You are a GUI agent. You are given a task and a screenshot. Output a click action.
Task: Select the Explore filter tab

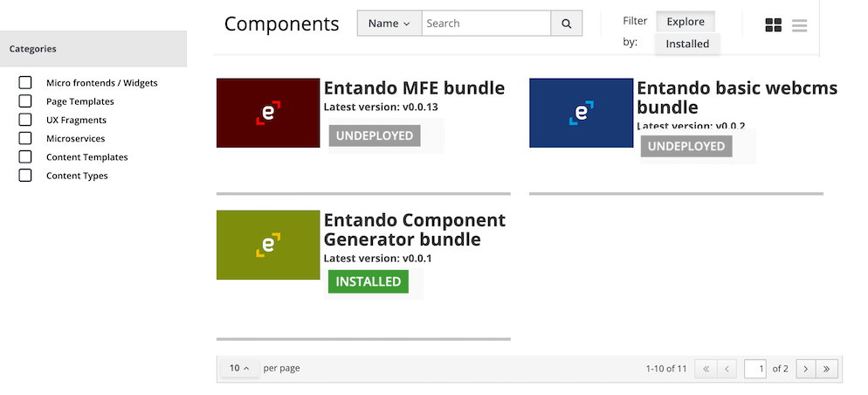[x=685, y=22]
